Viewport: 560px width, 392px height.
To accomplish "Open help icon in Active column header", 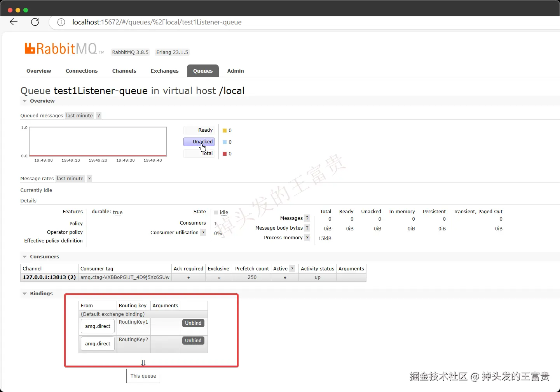I will pyautogui.click(x=292, y=268).
